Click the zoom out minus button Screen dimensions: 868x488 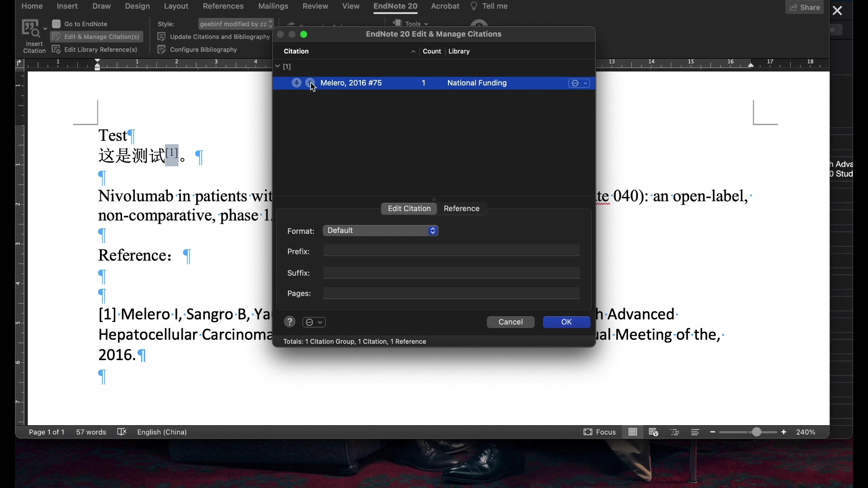click(713, 432)
